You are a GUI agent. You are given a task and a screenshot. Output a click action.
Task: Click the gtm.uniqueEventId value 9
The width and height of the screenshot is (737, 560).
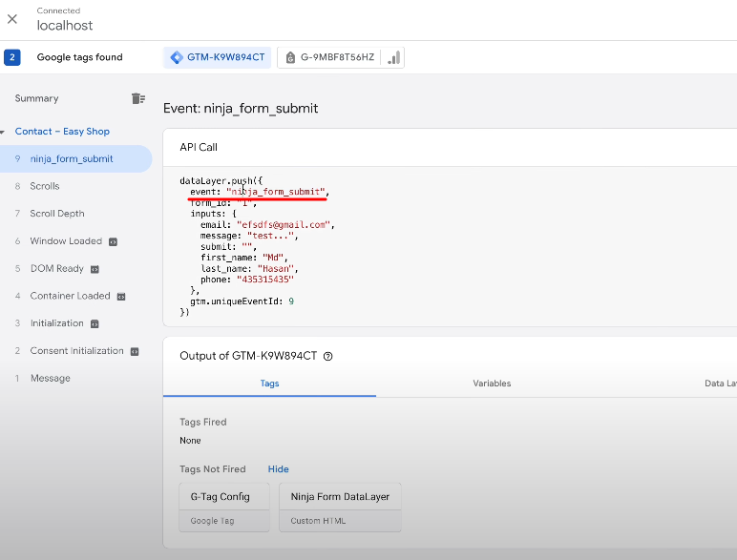[291, 301]
